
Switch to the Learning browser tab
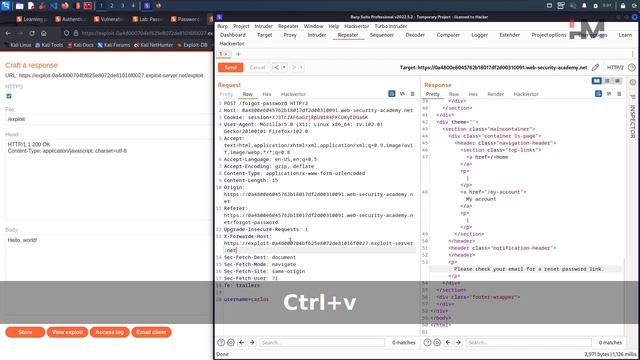coord(32,19)
